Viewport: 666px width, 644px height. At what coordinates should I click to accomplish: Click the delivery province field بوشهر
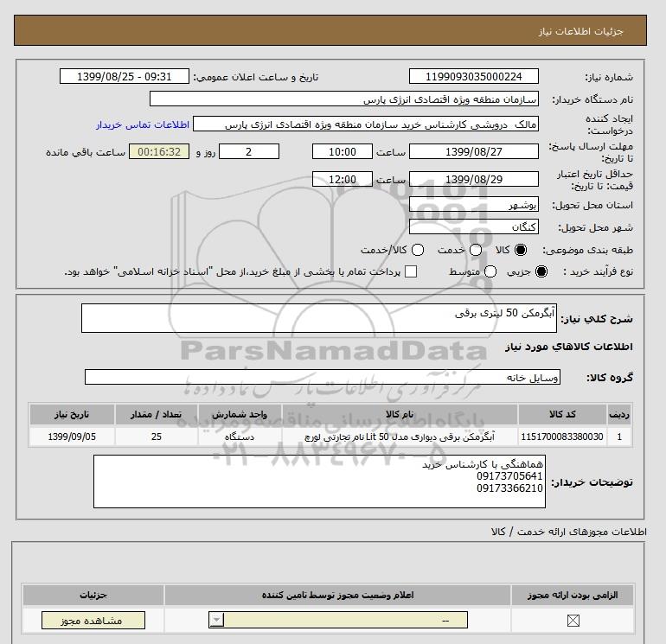pos(474,205)
